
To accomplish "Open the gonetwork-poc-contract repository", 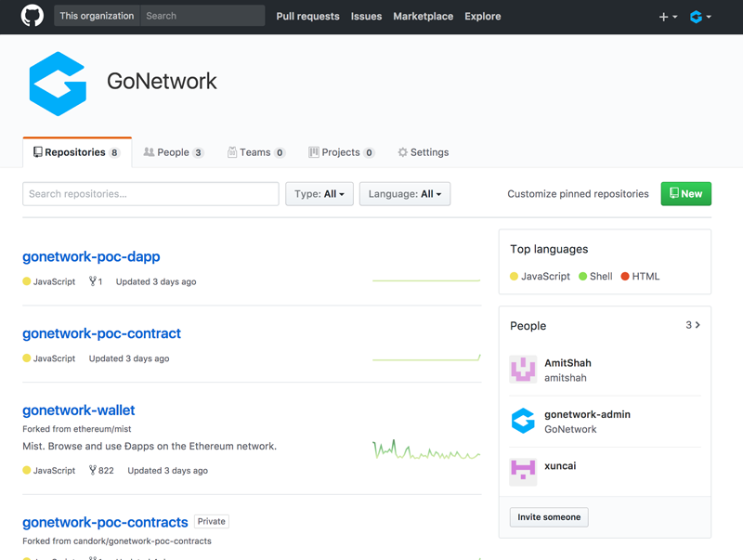I will [x=102, y=333].
